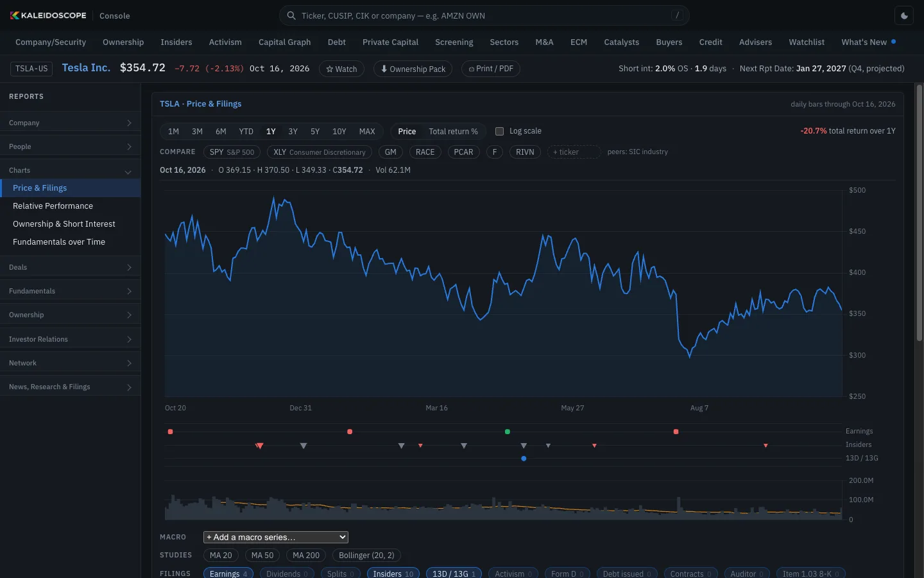Expand the Company reports section
The image size is (924, 578).
70,123
